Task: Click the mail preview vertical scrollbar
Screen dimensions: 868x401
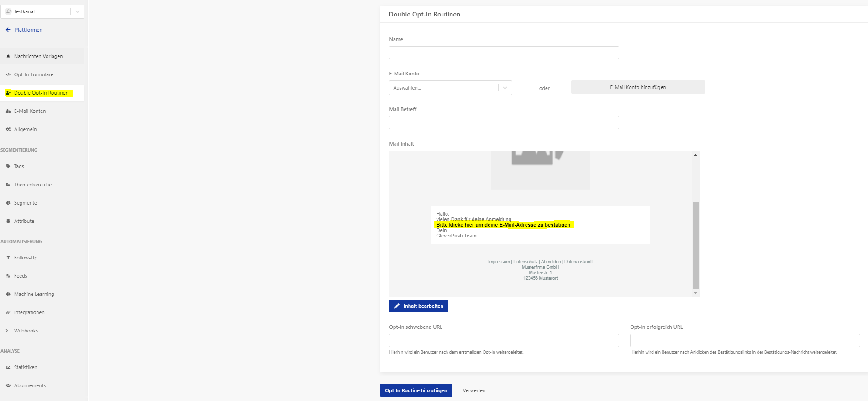Action: coord(695,224)
